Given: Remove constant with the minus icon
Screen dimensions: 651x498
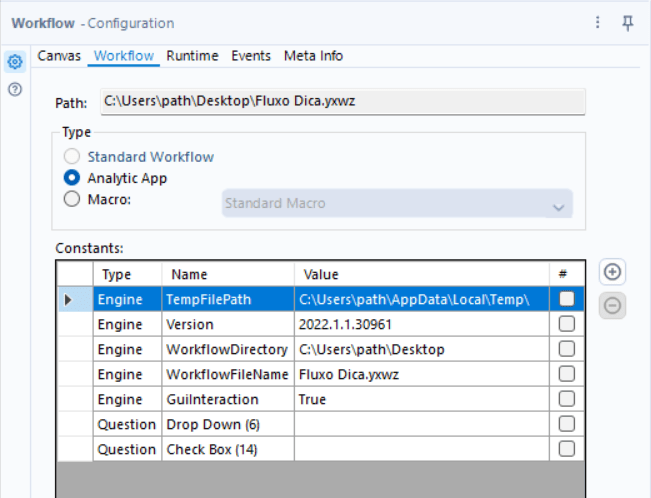Looking at the screenshot, I should coord(612,306).
